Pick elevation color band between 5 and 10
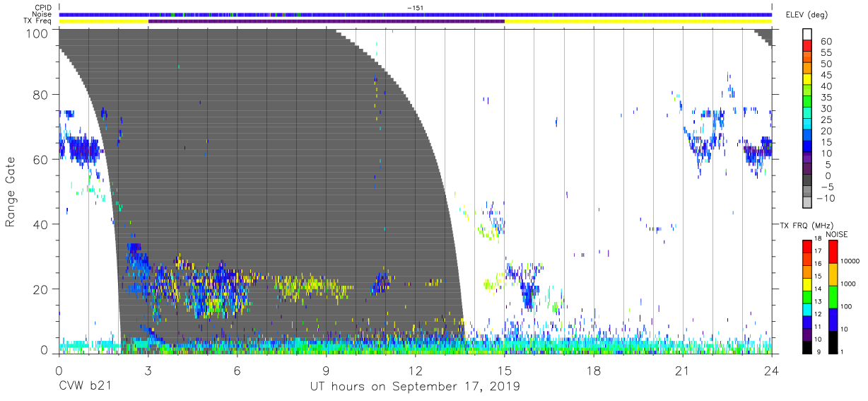 pos(808,159)
